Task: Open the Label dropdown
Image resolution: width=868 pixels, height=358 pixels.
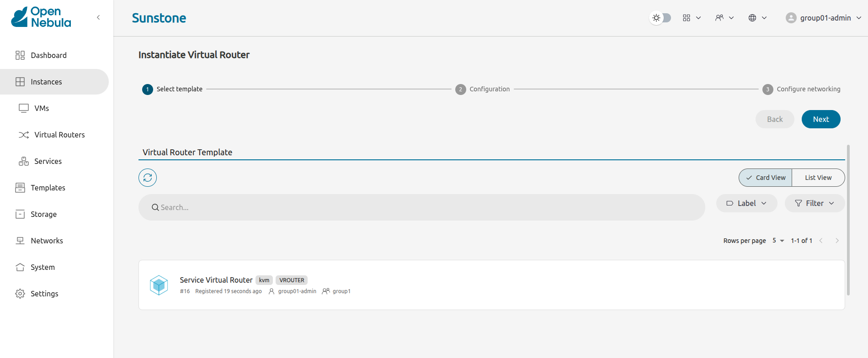Action: click(746, 203)
